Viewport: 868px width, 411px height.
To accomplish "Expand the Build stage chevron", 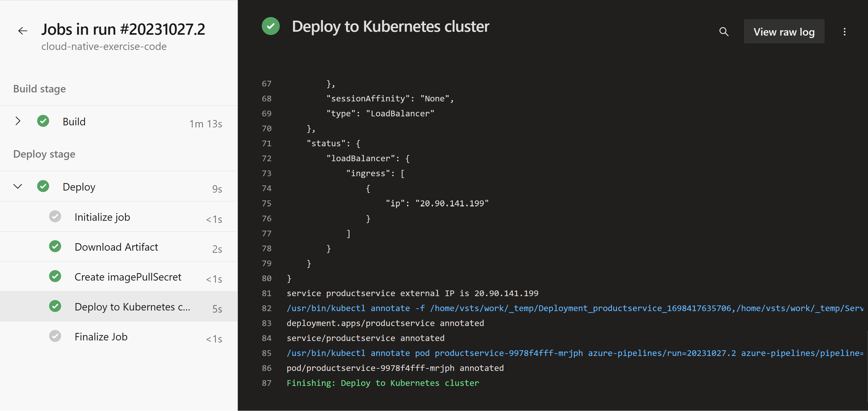I will tap(18, 121).
